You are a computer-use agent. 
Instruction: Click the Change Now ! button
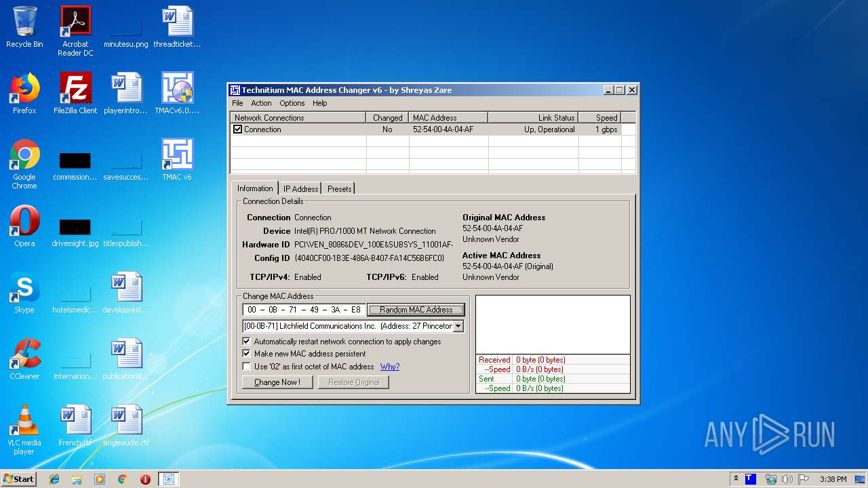point(277,382)
